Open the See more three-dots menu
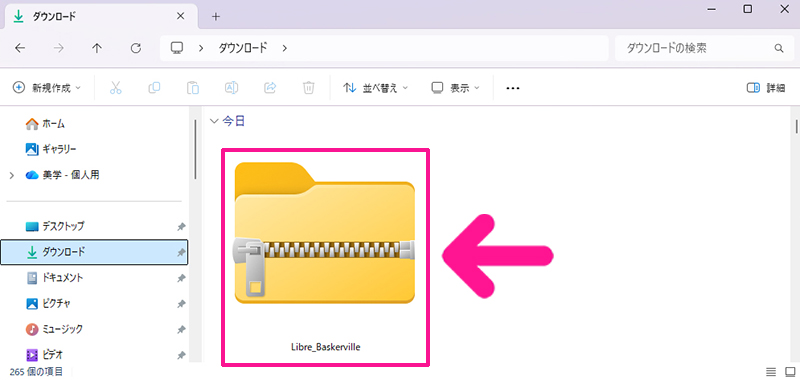 512,88
